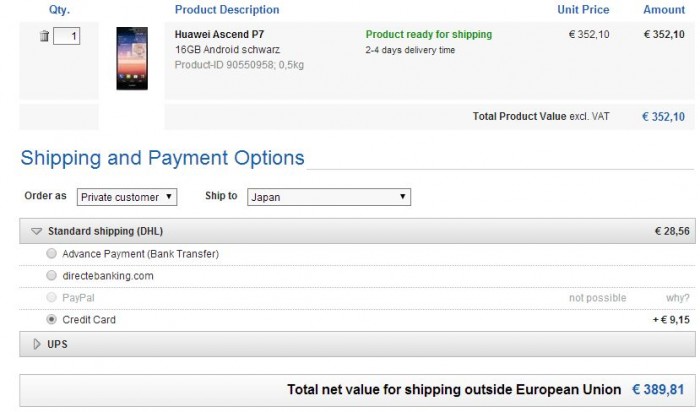The image size is (700, 412).
Task: Click the "why?" link next to PayPal
Action: click(678, 298)
